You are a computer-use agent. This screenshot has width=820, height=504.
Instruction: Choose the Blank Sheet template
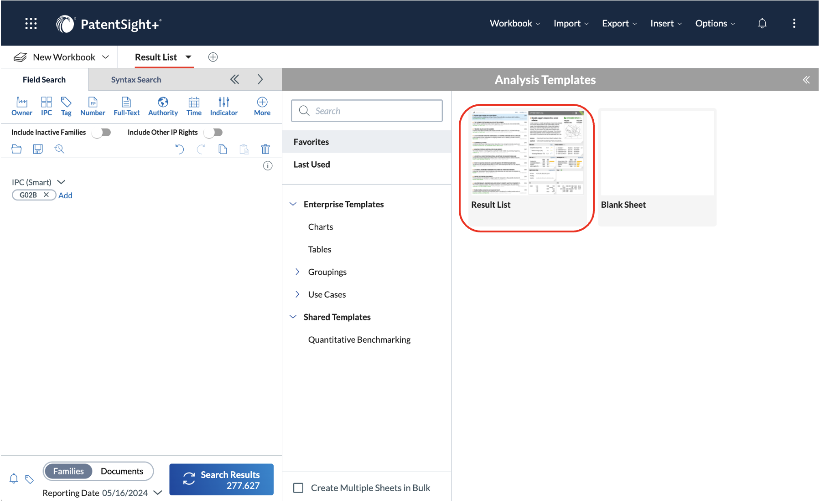click(657, 168)
